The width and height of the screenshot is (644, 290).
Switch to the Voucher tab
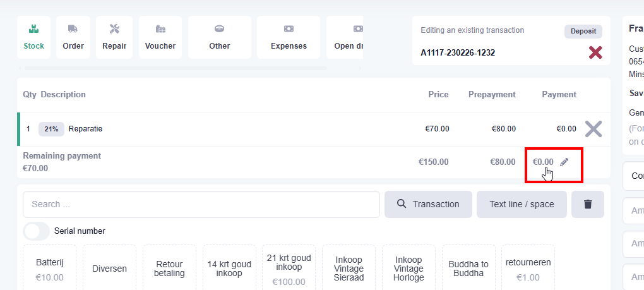[160, 37]
